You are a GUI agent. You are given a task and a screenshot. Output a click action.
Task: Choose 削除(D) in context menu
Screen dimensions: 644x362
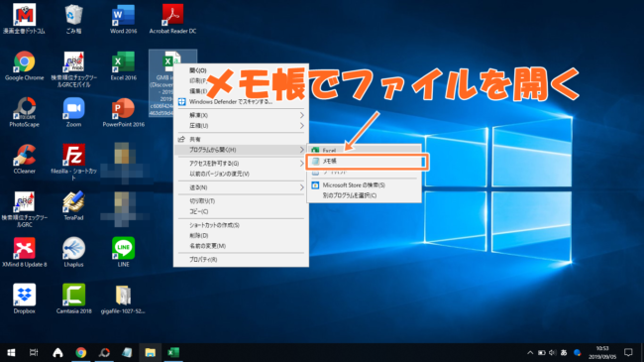click(241, 235)
